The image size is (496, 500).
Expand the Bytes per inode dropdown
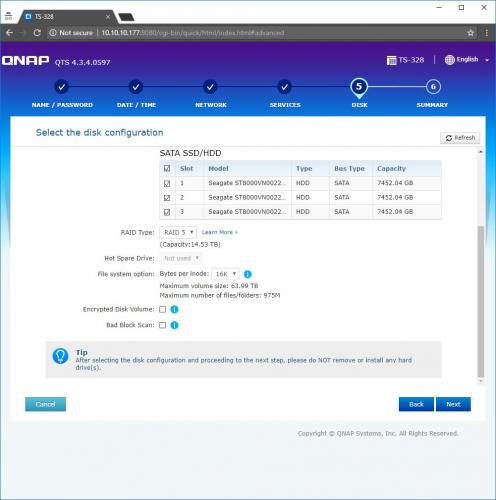[x=225, y=274]
